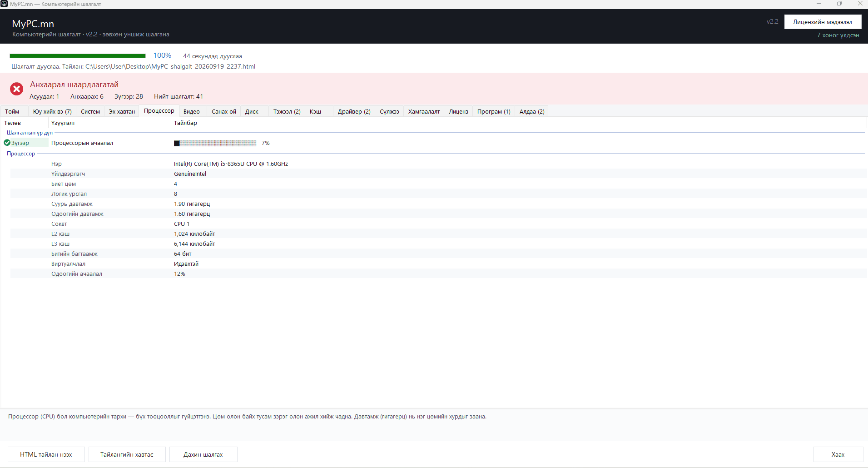This screenshot has width=868, height=468.
Task: Open the Алдаа (2) tab
Action: point(532,111)
